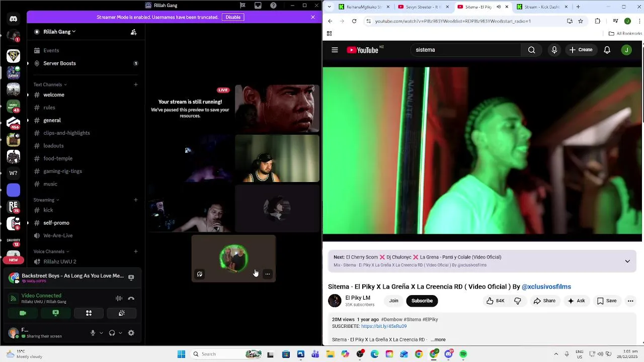Click Disable in Streamer Mode banner
644x362 pixels.
[x=233, y=17]
